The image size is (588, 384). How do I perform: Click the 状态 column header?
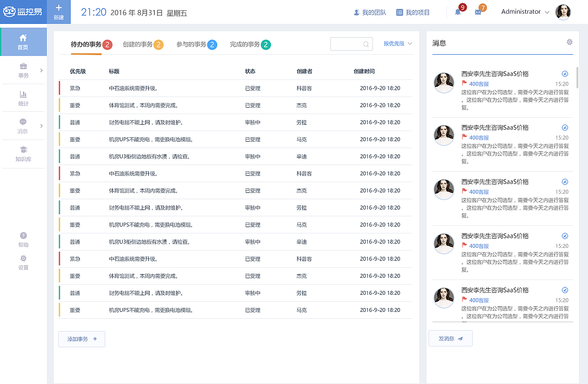[x=250, y=71]
